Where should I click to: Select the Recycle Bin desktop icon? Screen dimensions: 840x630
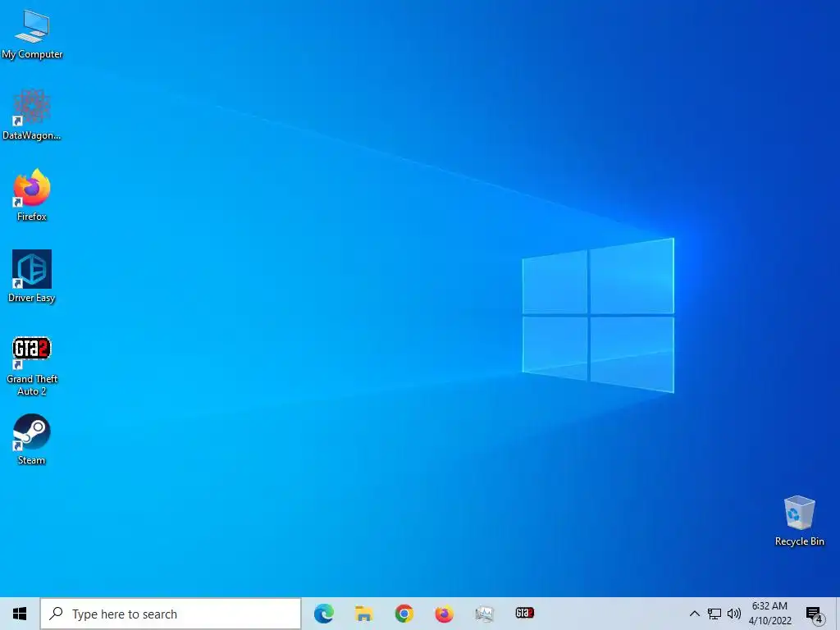coord(799,521)
